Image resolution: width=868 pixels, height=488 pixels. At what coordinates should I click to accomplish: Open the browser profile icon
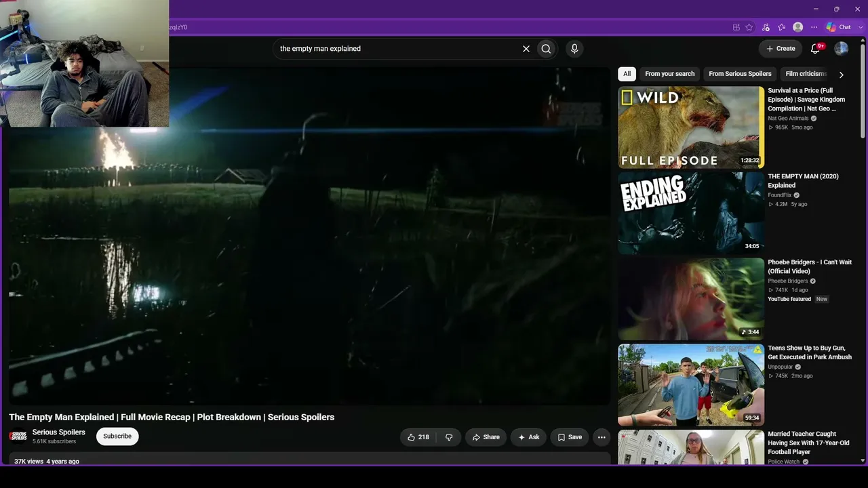[x=798, y=27]
